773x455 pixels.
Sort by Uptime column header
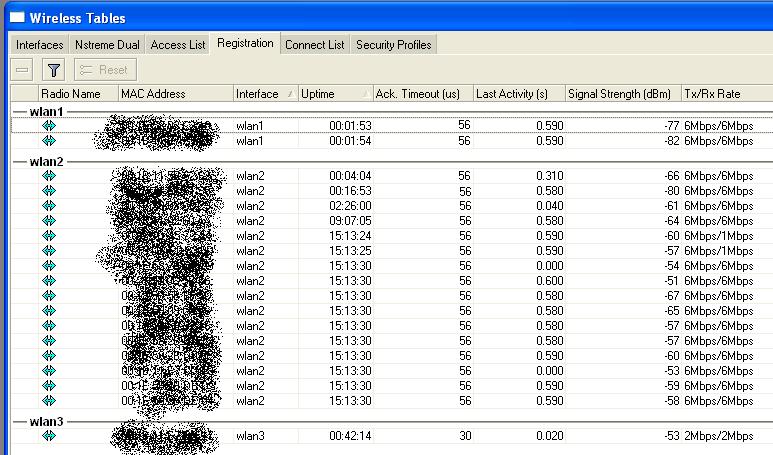[x=335, y=94]
